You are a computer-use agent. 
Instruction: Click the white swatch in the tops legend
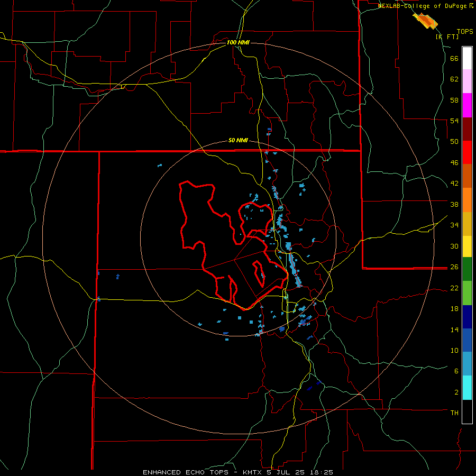point(467,58)
